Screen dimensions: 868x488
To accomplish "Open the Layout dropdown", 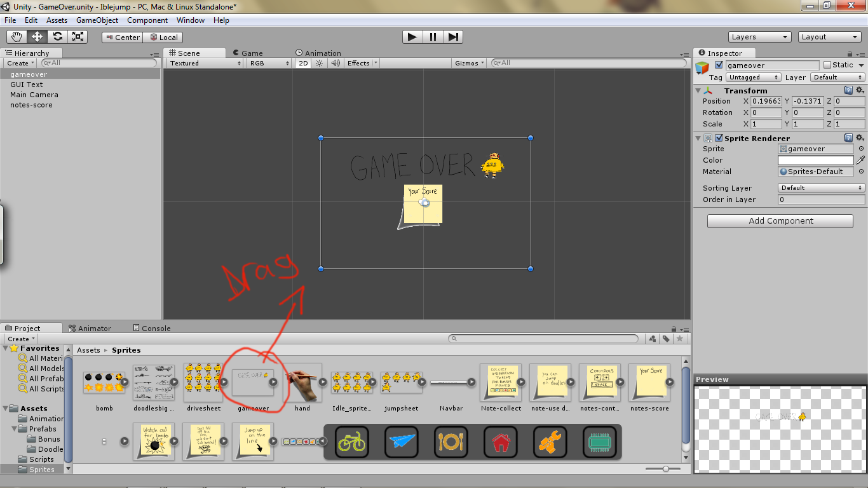I will pyautogui.click(x=830, y=37).
